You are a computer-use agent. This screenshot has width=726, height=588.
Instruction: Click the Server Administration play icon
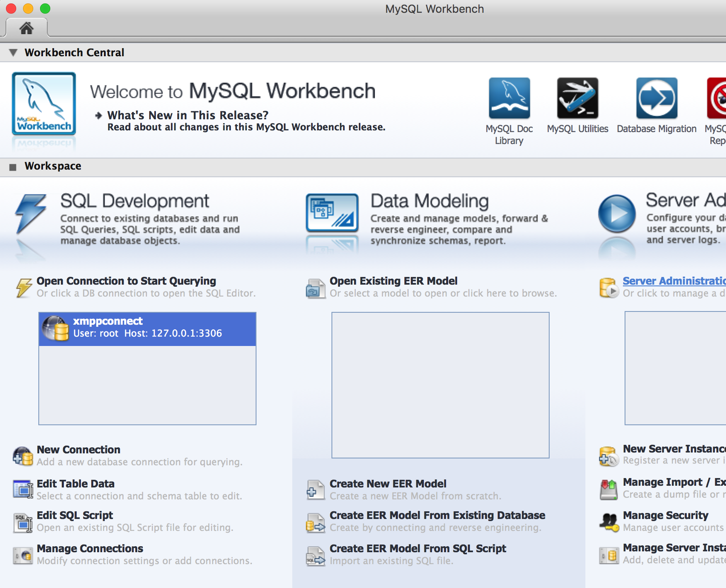[617, 213]
